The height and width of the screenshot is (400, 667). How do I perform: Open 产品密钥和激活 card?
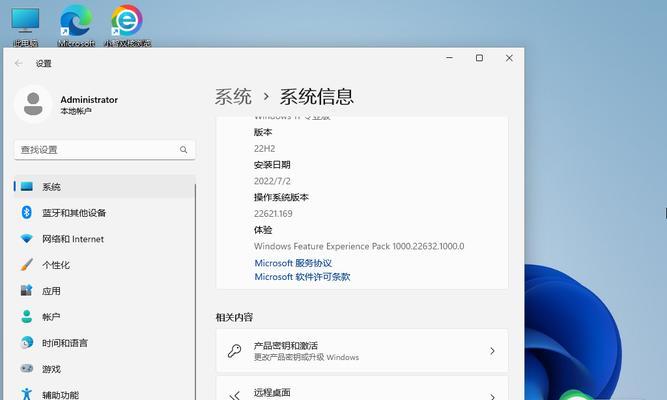(362, 351)
